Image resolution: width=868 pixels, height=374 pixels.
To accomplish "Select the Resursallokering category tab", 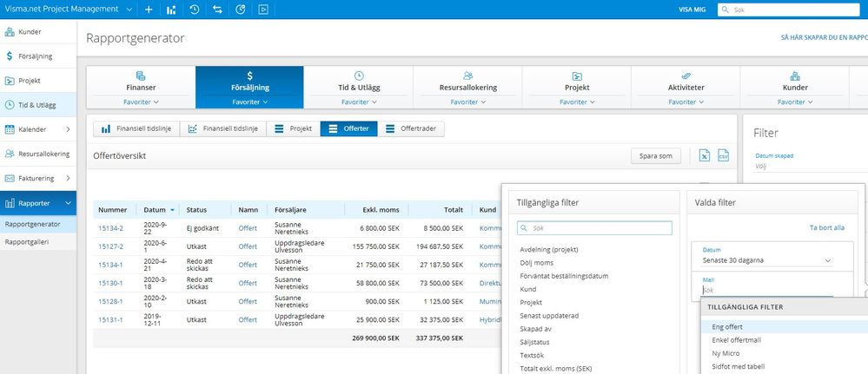I will (467, 81).
